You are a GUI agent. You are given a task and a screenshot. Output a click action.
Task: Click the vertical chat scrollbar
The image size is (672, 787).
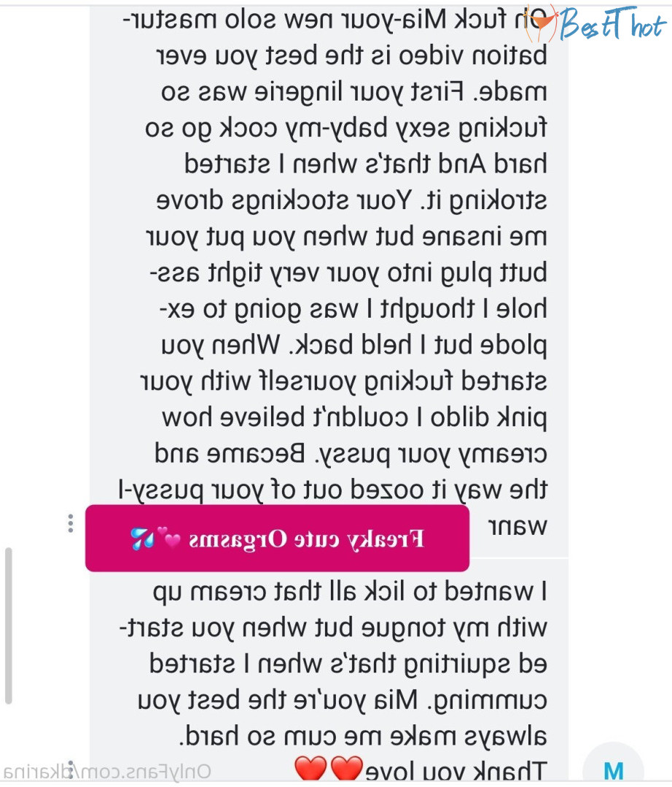tap(8, 626)
